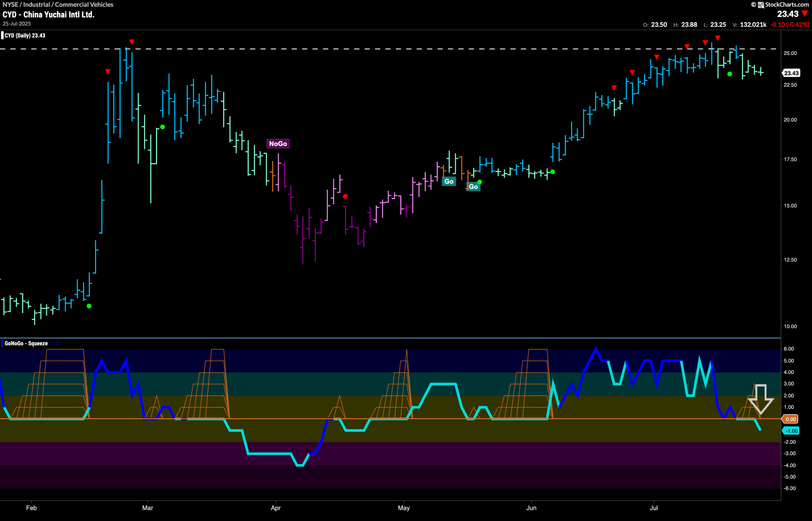This screenshot has width=812, height=521.
Task: Click the white hollow down arrow annotation
Action: point(761,400)
